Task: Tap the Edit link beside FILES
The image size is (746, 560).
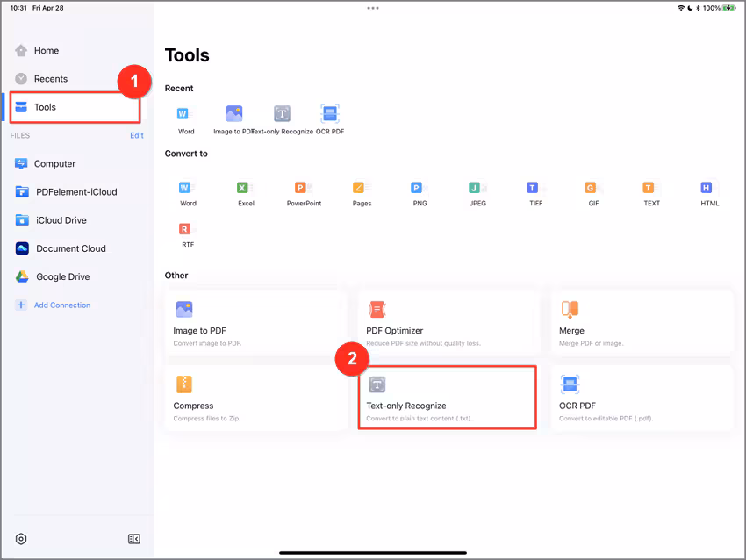Action: pos(137,135)
